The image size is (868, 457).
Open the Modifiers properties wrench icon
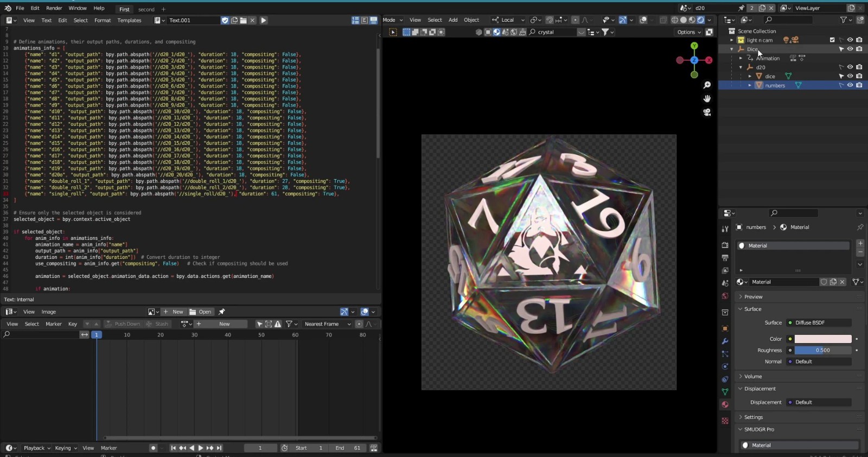point(725,341)
